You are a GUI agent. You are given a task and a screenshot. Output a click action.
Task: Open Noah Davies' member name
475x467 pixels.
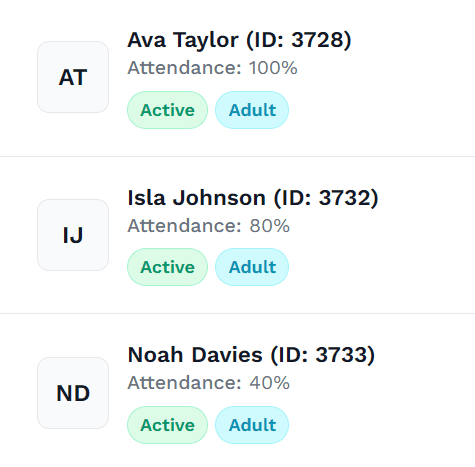point(195,355)
